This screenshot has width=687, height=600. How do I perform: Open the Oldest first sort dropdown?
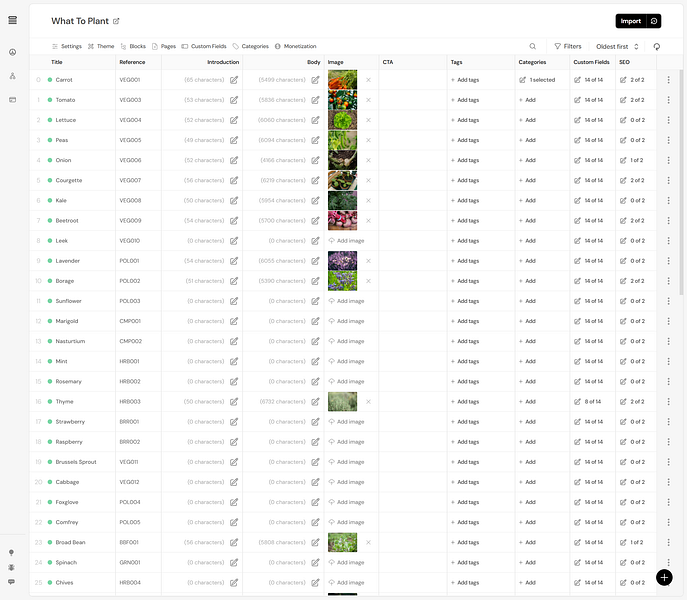coord(617,46)
